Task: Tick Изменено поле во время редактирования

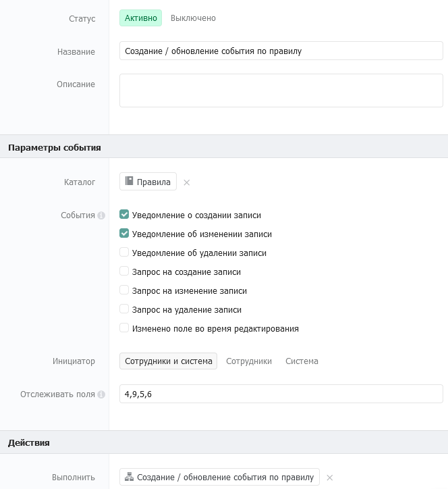Action: pos(124,328)
